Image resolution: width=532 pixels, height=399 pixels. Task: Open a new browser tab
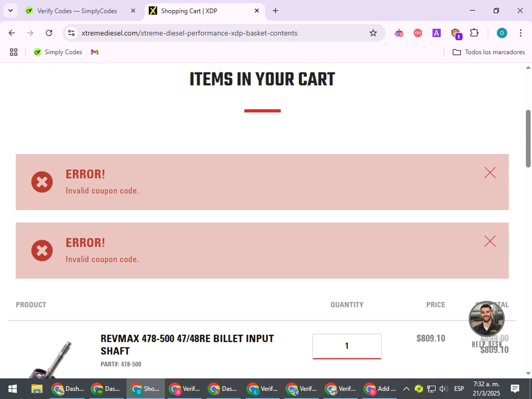(x=275, y=11)
